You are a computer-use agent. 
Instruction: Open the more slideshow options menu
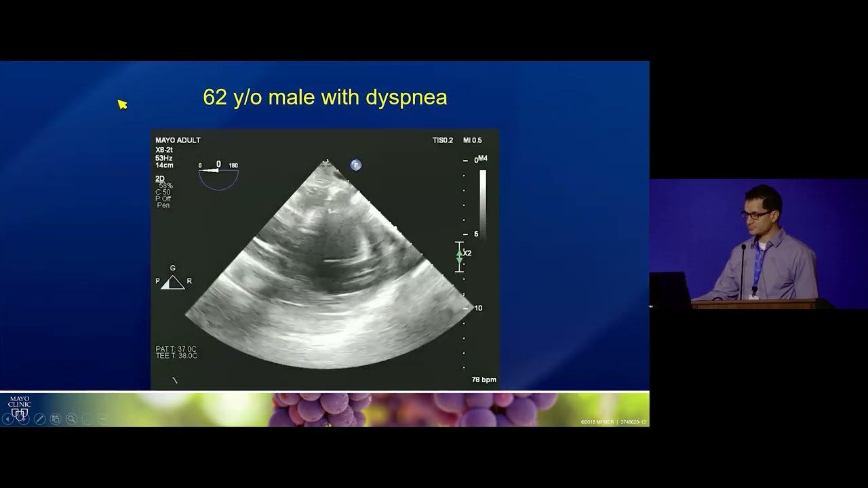coord(102,420)
